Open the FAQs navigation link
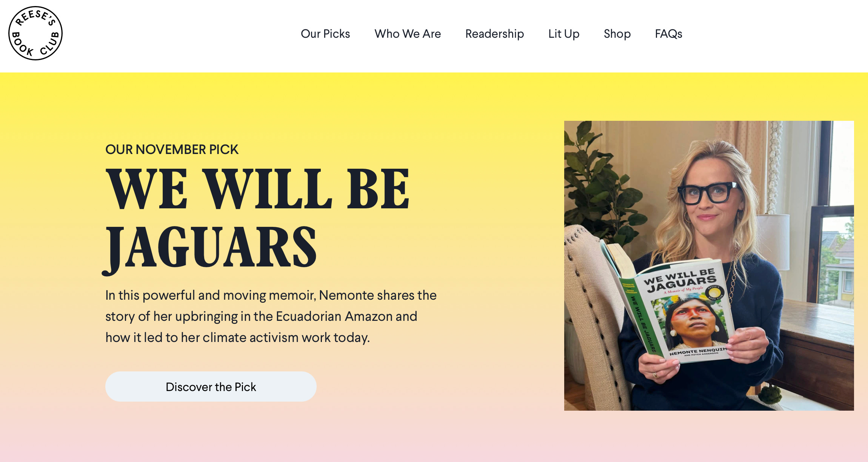The height and width of the screenshot is (462, 868). tap(668, 34)
